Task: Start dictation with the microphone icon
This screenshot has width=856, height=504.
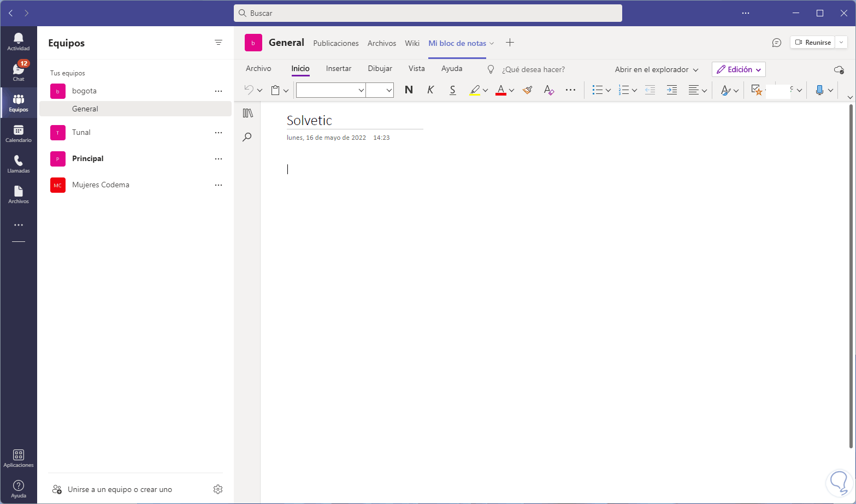Action: tap(819, 90)
